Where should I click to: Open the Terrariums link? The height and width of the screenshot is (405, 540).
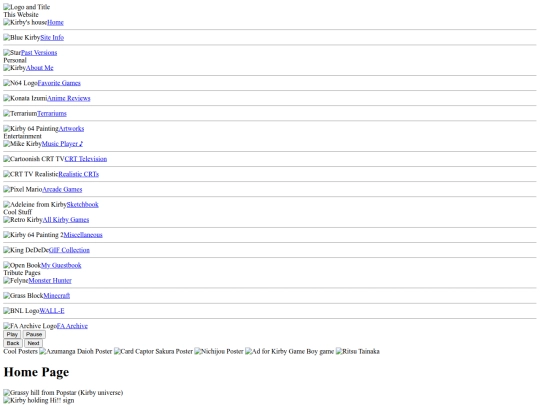[x=52, y=113]
